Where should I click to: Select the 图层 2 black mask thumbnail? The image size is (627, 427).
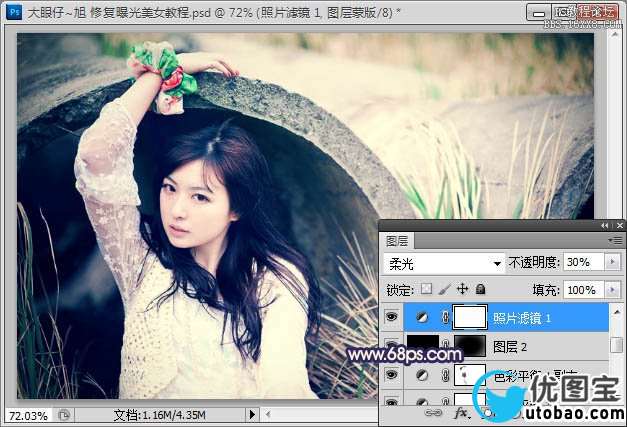[x=470, y=346]
